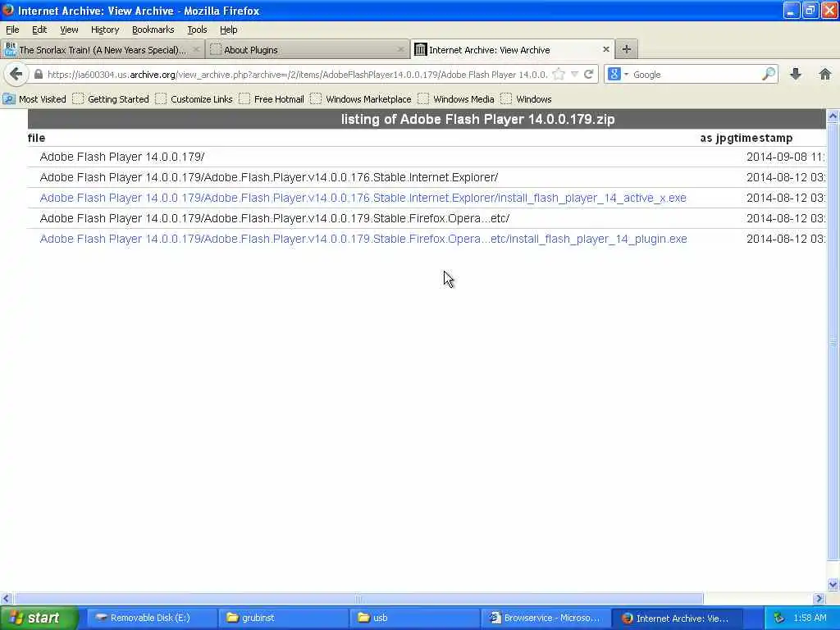Bookmark this page with the star icon

pyautogui.click(x=559, y=75)
